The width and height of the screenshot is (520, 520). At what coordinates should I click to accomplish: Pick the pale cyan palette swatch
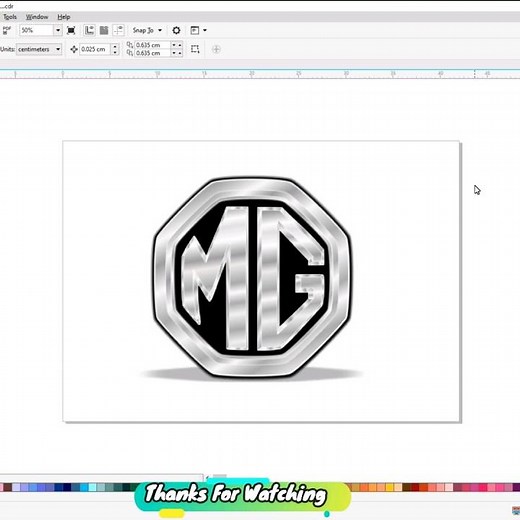92,488
